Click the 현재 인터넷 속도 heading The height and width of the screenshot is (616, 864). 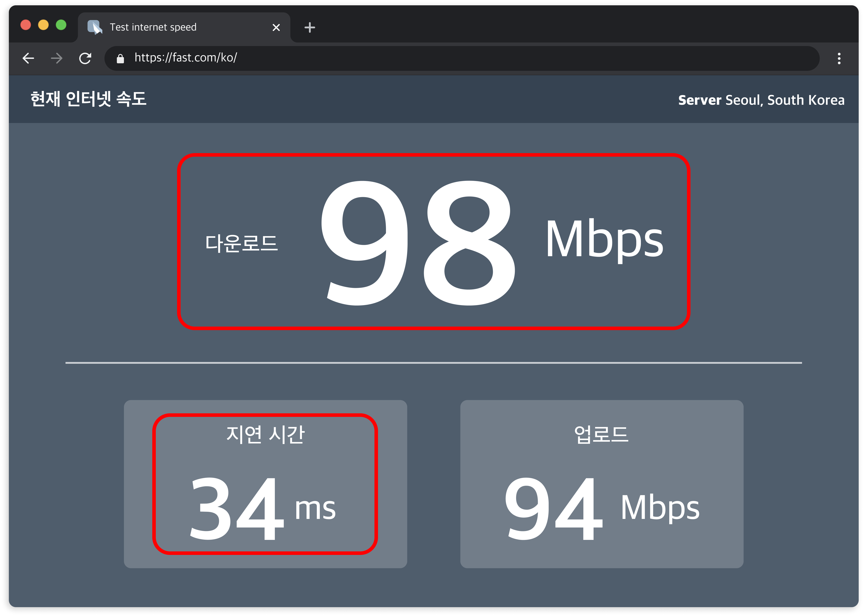tap(88, 99)
